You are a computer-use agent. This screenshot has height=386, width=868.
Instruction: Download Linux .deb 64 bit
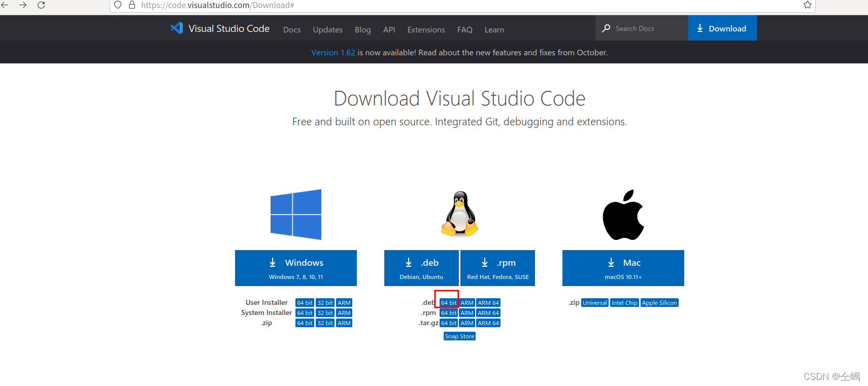point(449,303)
